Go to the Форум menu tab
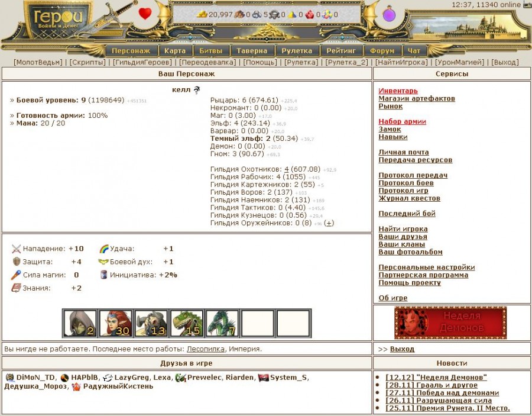532x416 pixels. point(382,51)
